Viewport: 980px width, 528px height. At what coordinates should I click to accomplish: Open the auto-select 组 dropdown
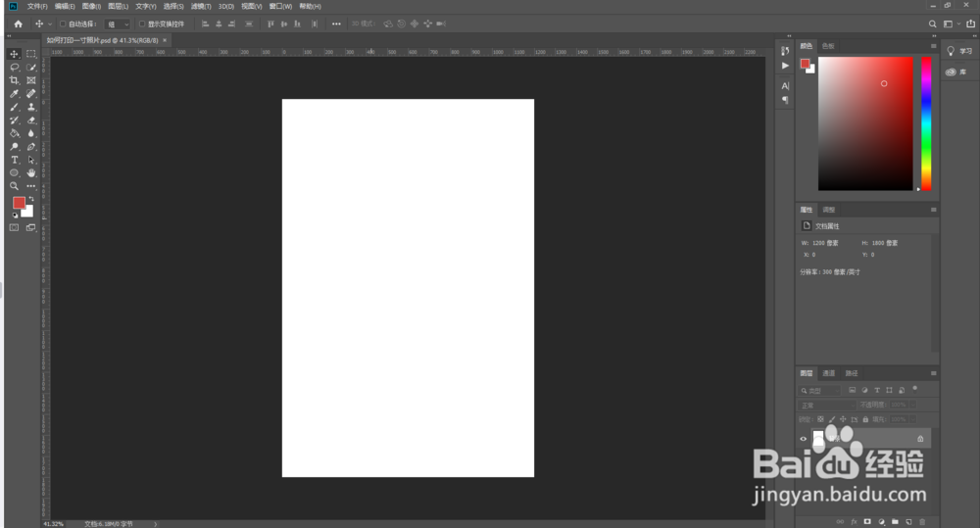(x=118, y=24)
